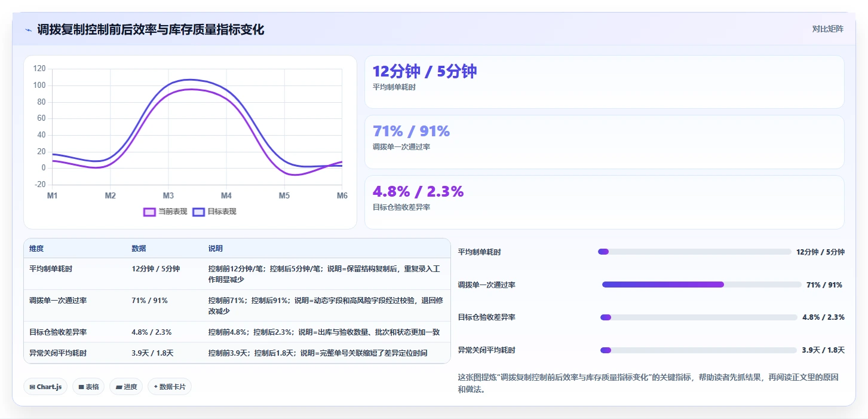
Task: Click the -20 value on the y-axis
Action: [41, 185]
